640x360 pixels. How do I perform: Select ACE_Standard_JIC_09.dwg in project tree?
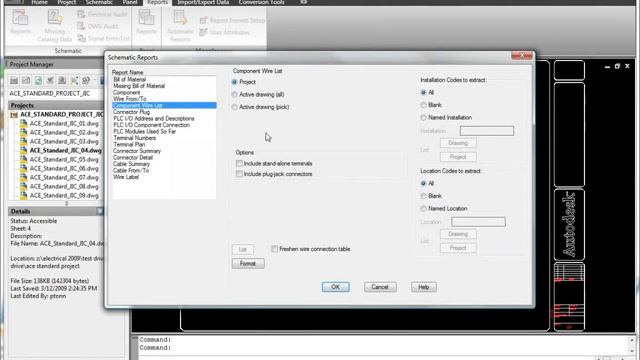pyautogui.click(x=64, y=196)
